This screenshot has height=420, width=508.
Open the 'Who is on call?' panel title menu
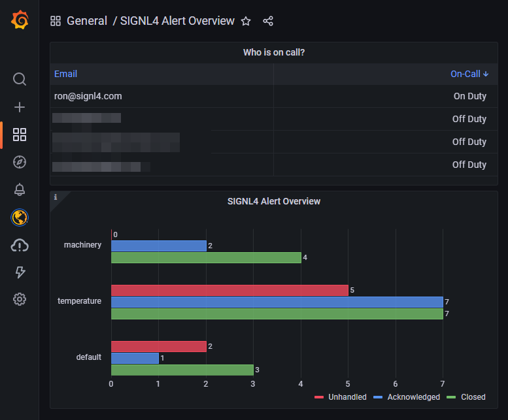pyautogui.click(x=274, y=52)
